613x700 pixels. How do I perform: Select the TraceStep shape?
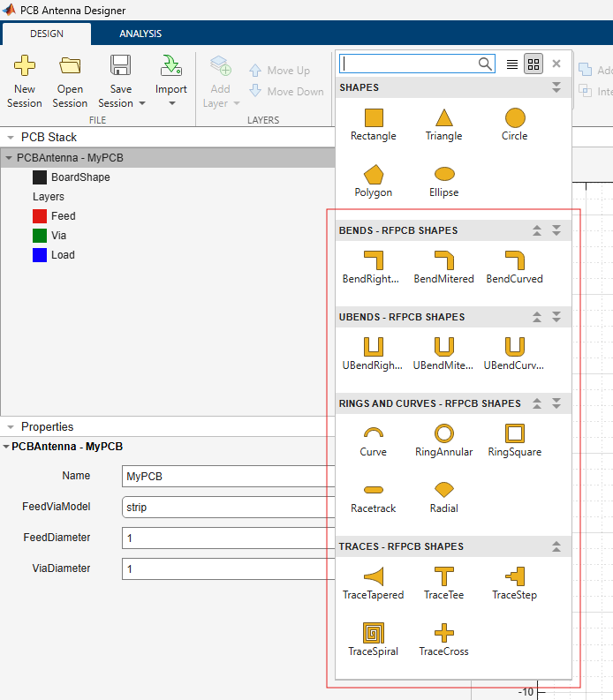[515, 584]
